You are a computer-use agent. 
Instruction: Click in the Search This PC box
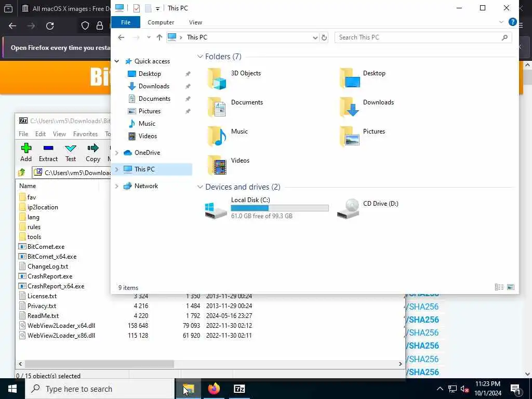pos(423,37)
